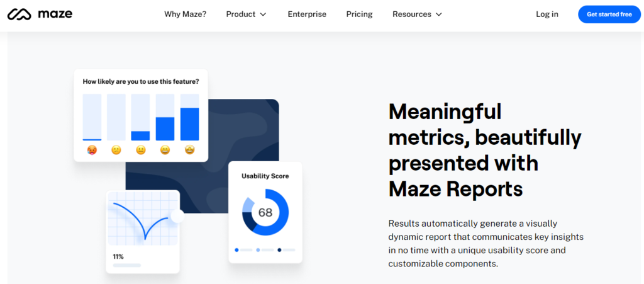Viewport: 644px width, 284px height.
Task: Pick the neutral face emoji
Action: 140,150
